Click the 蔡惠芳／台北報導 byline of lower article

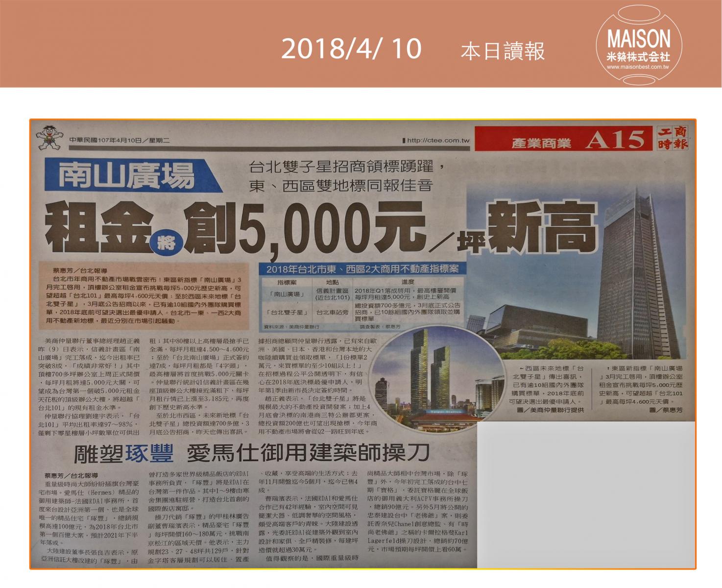(x=71, y=476)
